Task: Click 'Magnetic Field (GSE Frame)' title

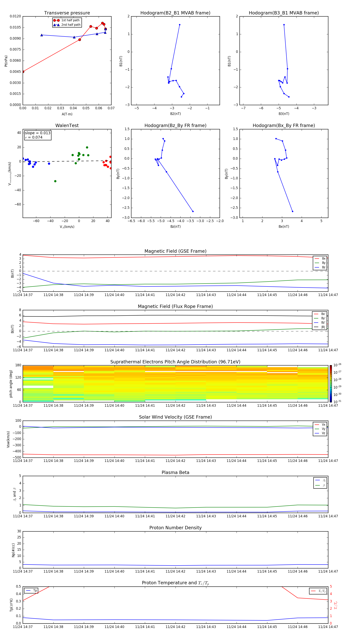Action: click(175, 251)
